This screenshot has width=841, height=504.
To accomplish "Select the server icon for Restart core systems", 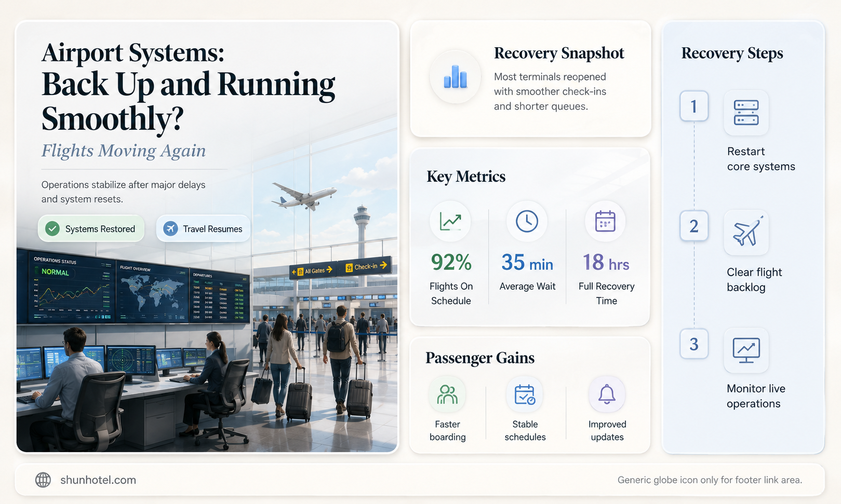I will click(x=746, y=113).
